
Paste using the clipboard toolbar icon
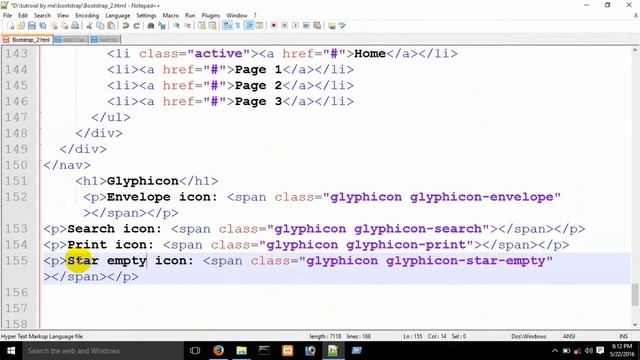coord(111,26)
